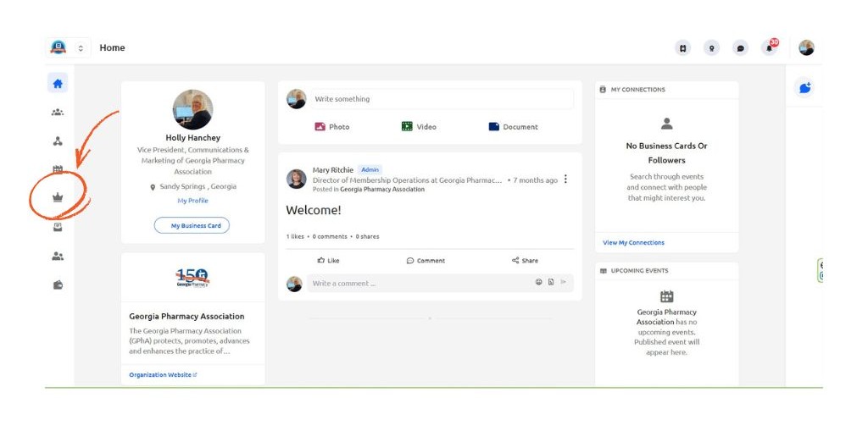Open the View My Connections link
This screenshot has width=868, height=431.
tap(633, 243)
